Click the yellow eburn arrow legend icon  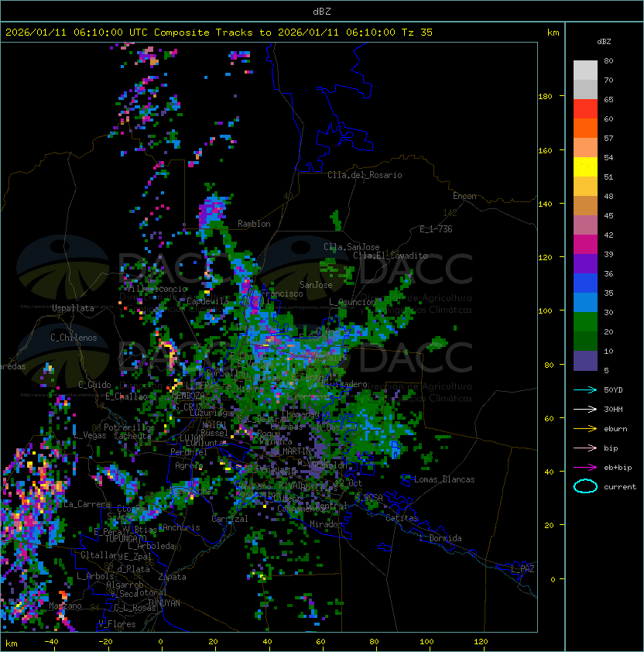click(585, 429)
